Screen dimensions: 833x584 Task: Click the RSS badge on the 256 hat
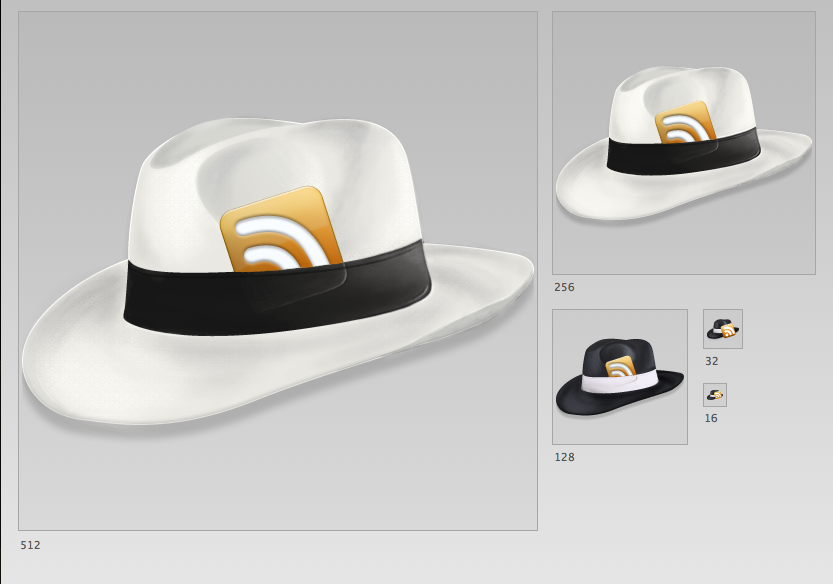click(686, 124)
